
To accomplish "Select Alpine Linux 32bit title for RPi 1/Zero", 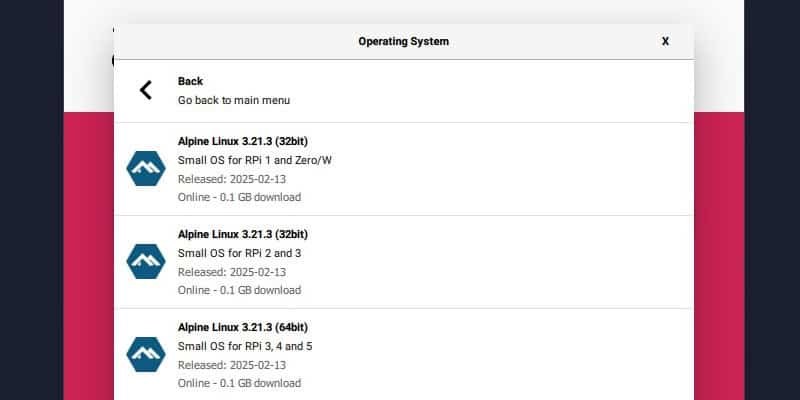I will pos(249,141).
